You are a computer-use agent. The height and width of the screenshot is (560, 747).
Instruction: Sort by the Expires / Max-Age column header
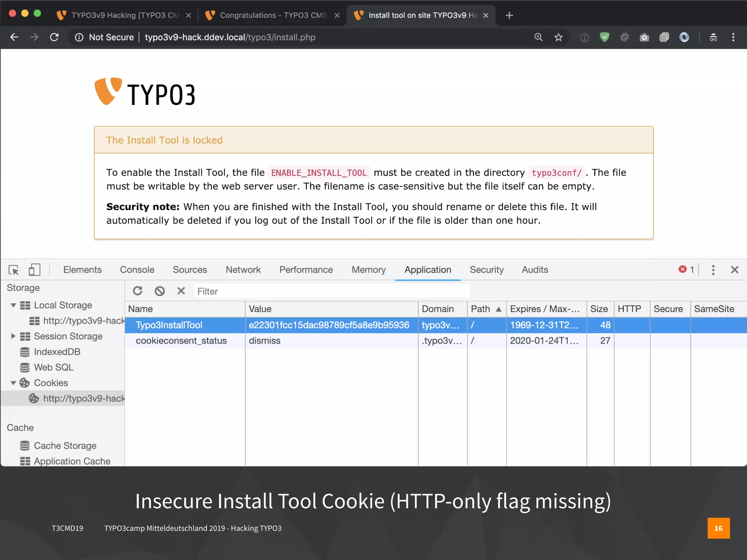[x=546, y=309]
